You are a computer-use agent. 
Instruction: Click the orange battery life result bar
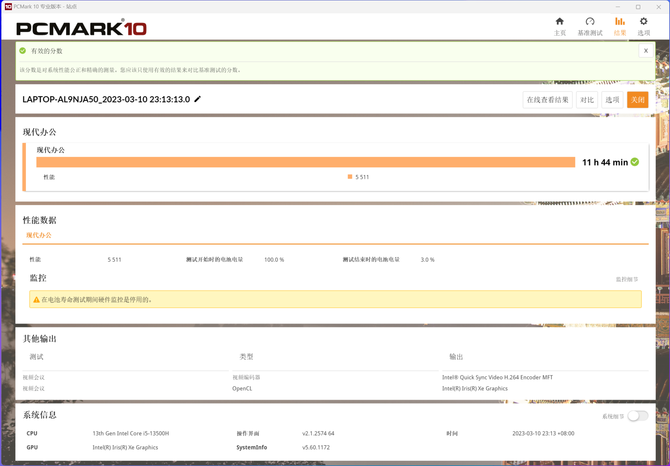pyautogui.click(x=306, y=162)
